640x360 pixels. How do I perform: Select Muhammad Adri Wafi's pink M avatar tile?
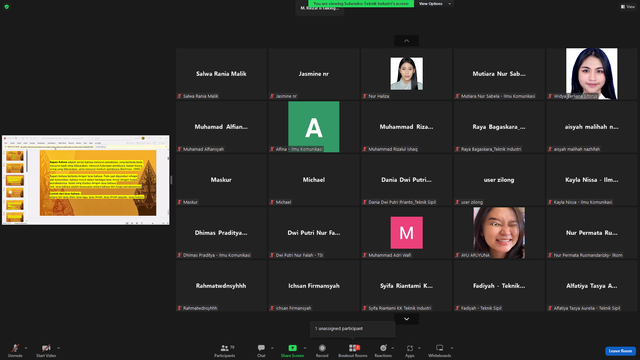pos(407,233)
